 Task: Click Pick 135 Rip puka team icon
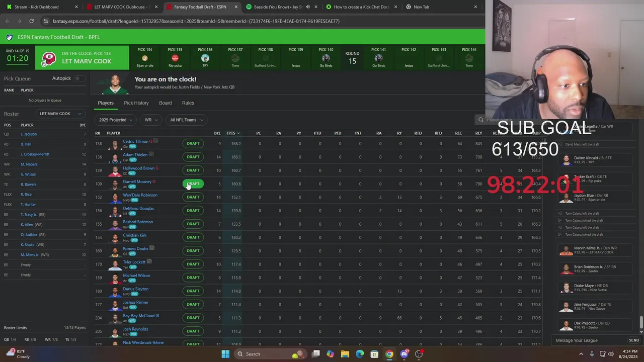tap(175, 58)
